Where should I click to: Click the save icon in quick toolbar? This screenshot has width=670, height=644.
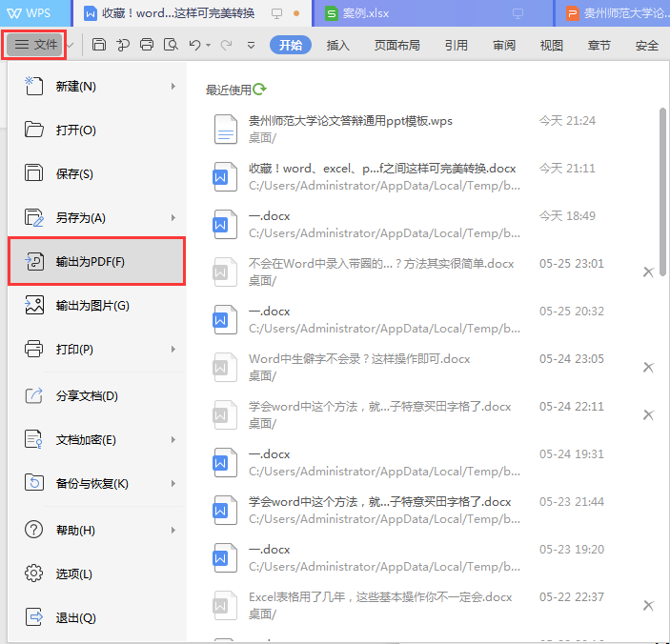click(99, 45)
